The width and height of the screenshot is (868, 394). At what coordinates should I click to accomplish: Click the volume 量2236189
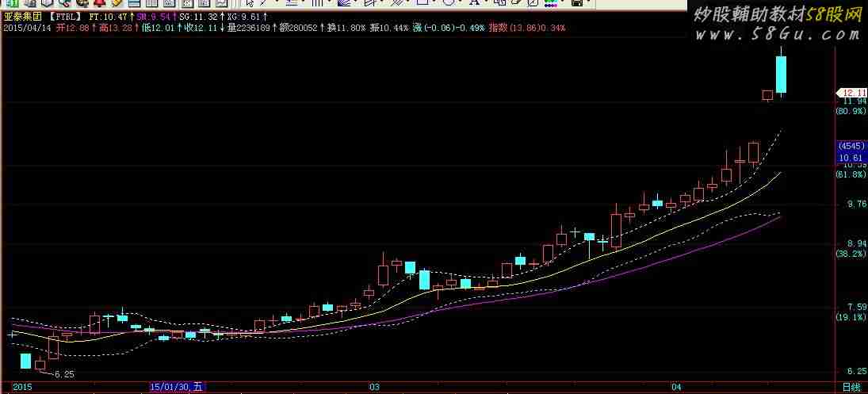[250, 28]
